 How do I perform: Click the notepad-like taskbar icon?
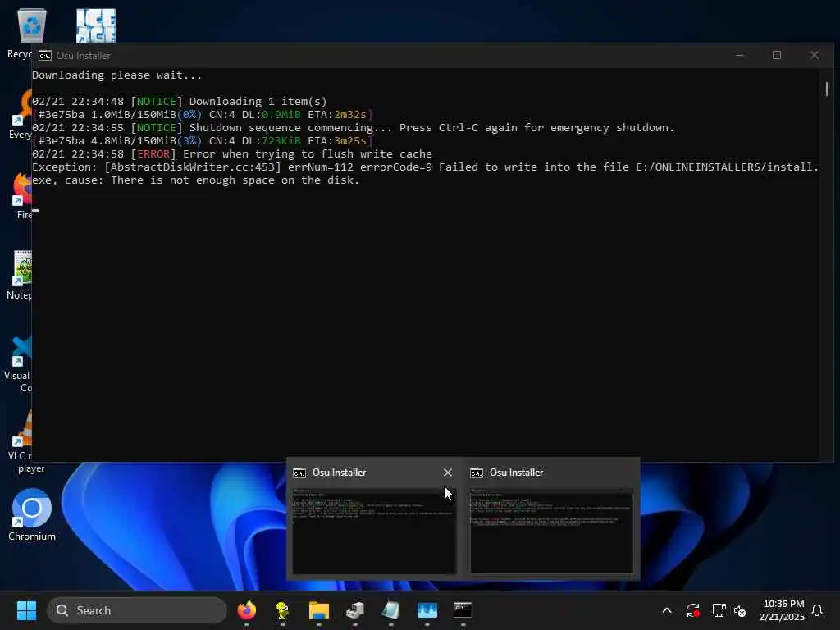[390, 609]
